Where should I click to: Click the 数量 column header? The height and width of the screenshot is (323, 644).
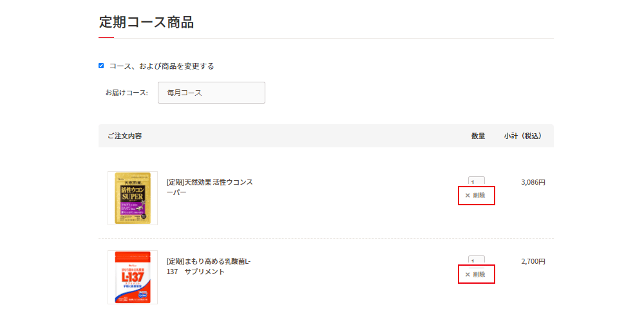click(x=478, y=136)
